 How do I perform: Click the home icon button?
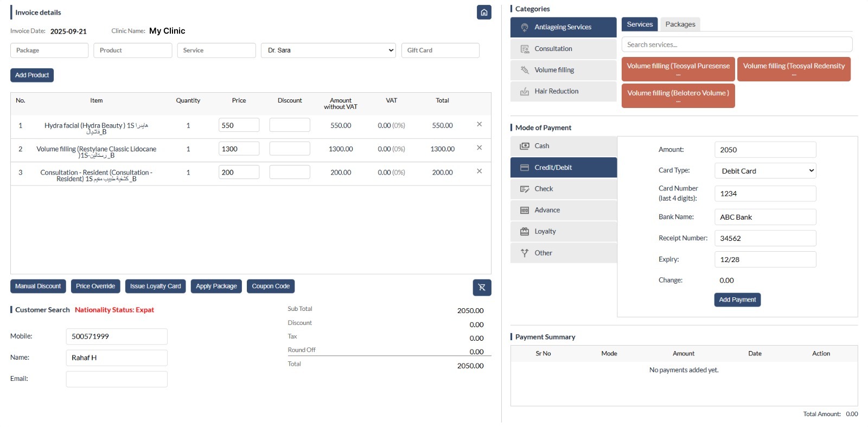click(484, 12)
